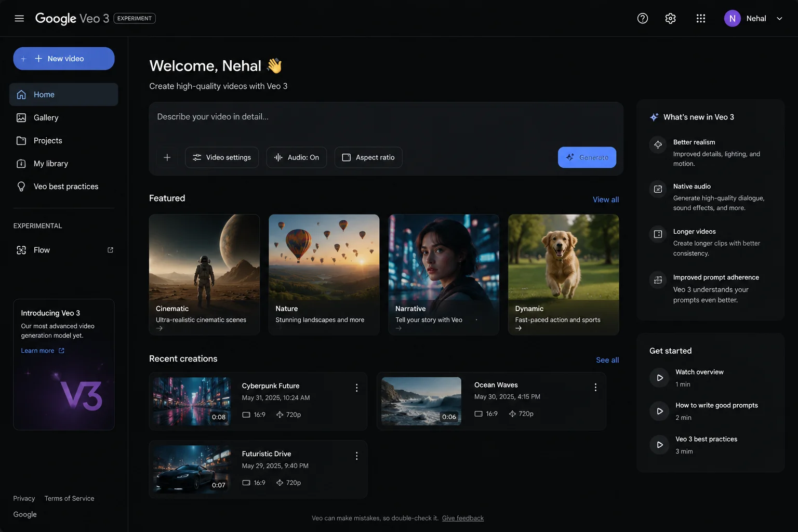Screen dimensions: 798x532
Task: Click the Give feedback link
Action: point(463,518)
